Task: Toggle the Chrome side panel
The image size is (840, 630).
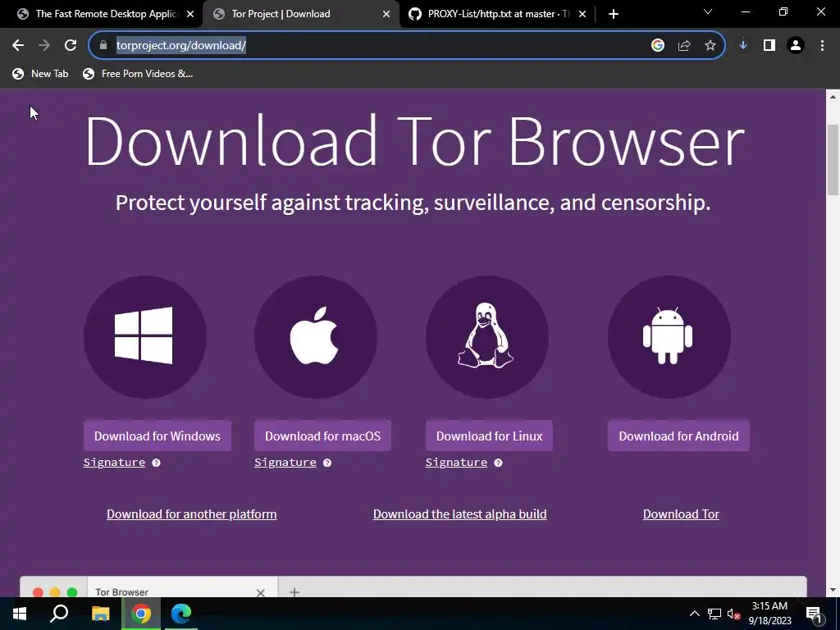Action: pyautogui.click(x=769, y=46)
